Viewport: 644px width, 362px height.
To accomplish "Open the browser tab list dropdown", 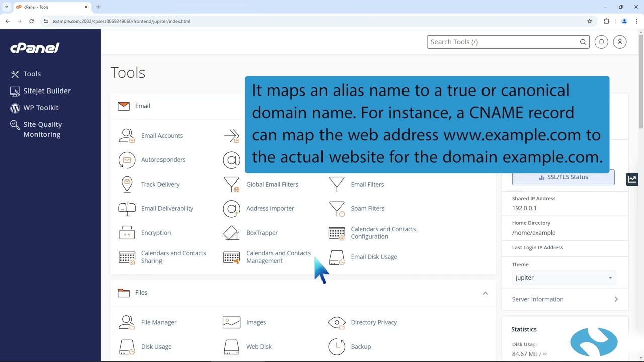I will click(7, 7).
